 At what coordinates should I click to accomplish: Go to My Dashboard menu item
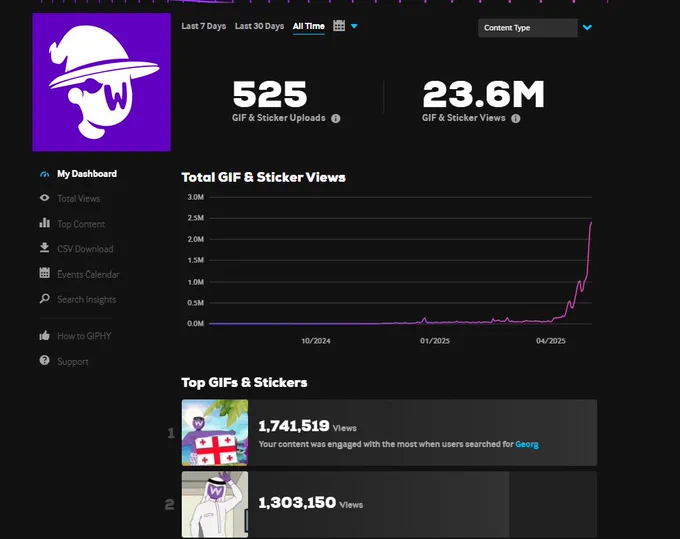[87, 174]
